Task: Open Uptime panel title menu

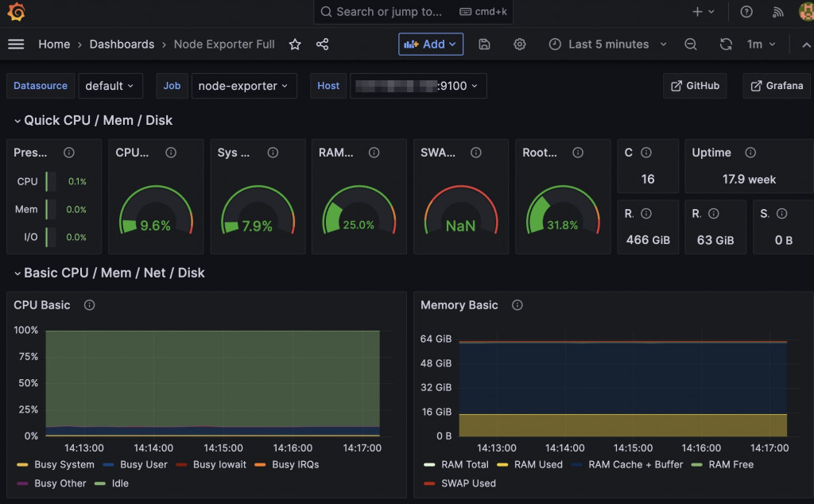Action: click(711, 153)
